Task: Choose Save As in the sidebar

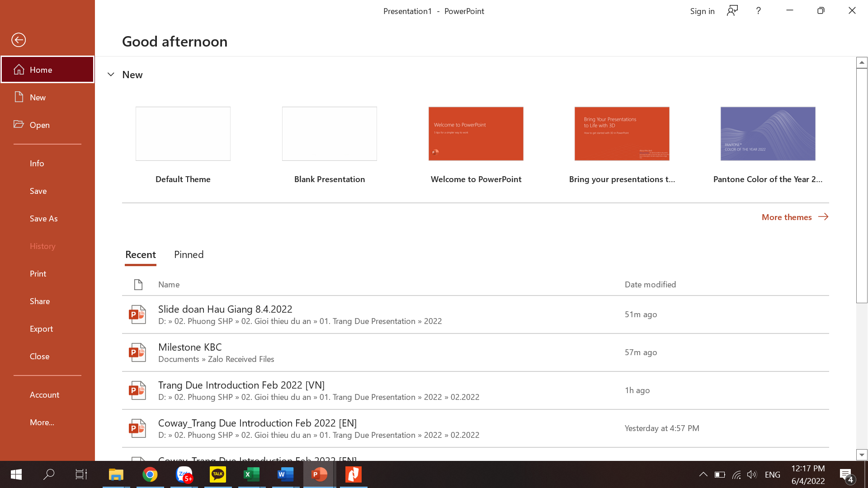Action: click(47, 218)
